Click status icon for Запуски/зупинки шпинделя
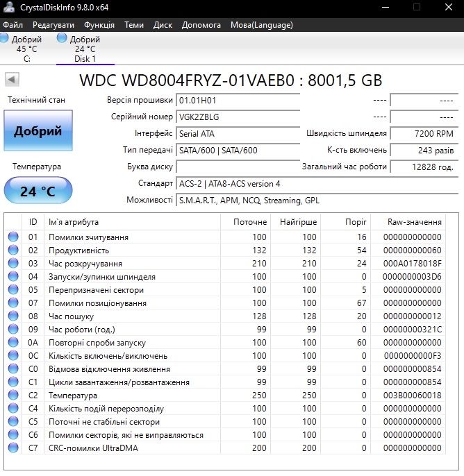Viewport: 464px width, 476px height. tap(13, 276)
